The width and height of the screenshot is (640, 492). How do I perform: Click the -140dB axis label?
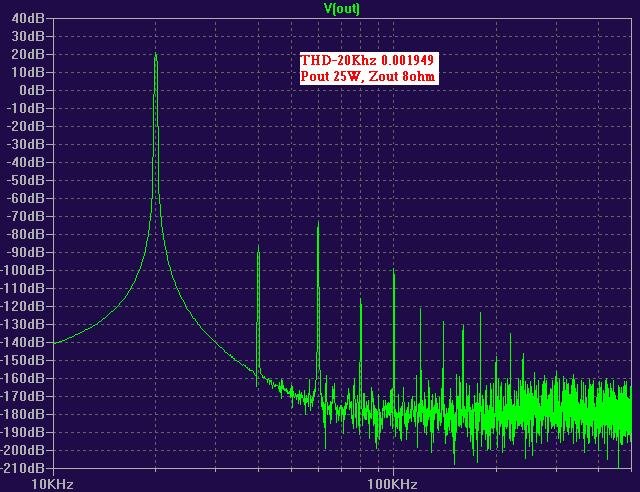23,342
